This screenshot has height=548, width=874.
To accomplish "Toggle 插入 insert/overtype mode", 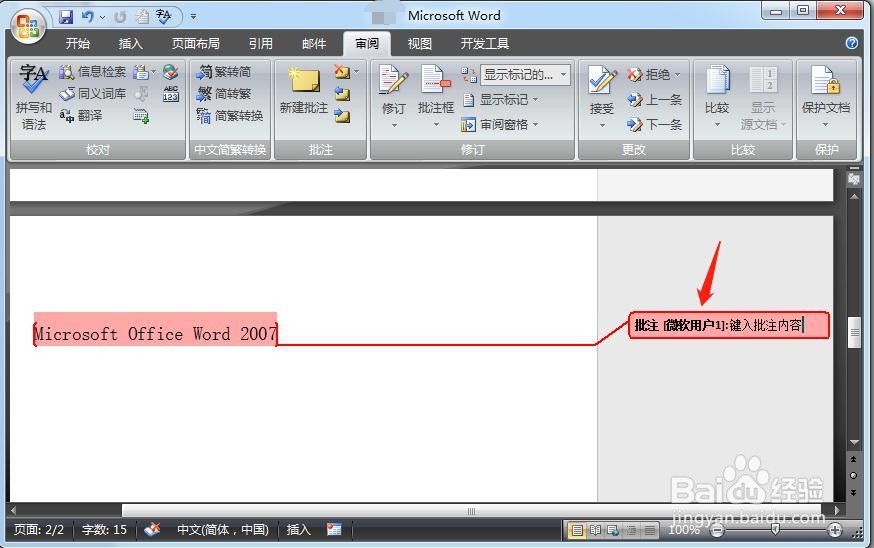I will (x=298, y=530).
